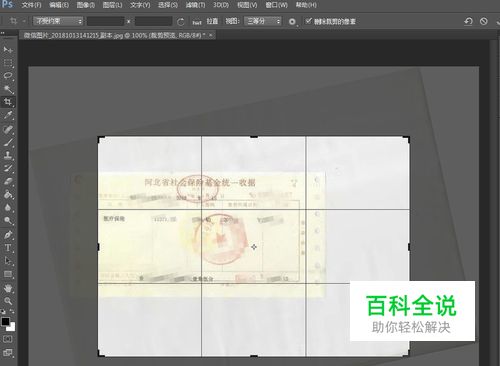Open the 文件(F) menu
Image resolution: width=500 pixels, height=366 pixels.
point(31,5)
